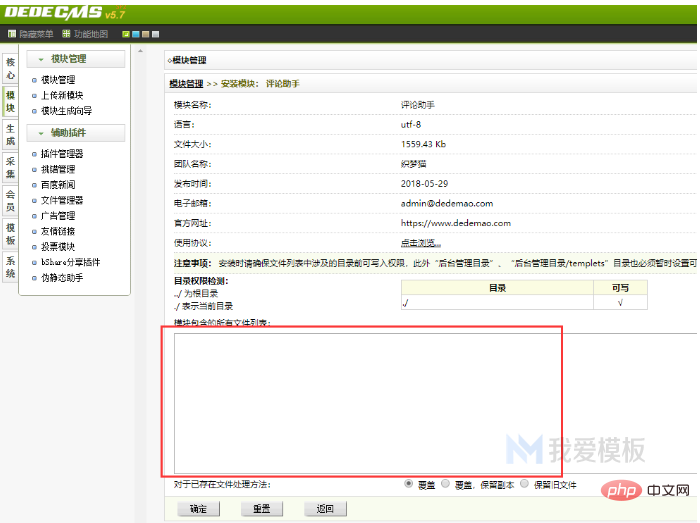
Task: Switch to the 采集 side tab
Action: click(10, 167)
